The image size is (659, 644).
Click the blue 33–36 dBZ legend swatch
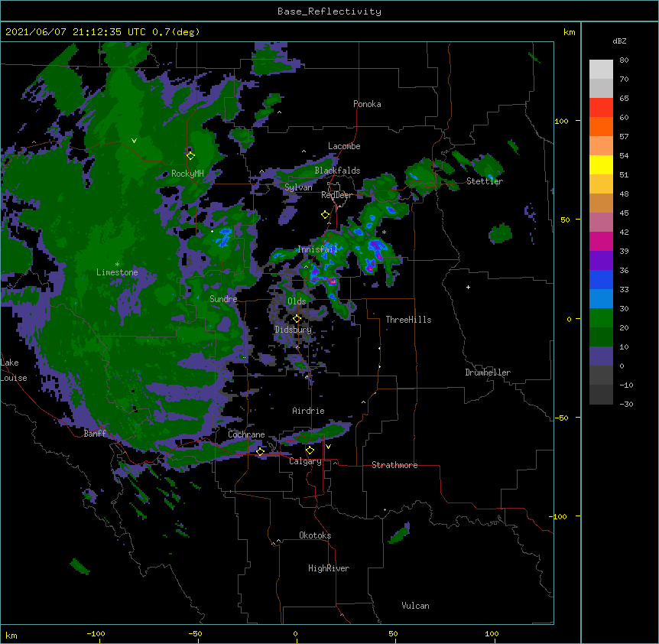click(601, 279)
